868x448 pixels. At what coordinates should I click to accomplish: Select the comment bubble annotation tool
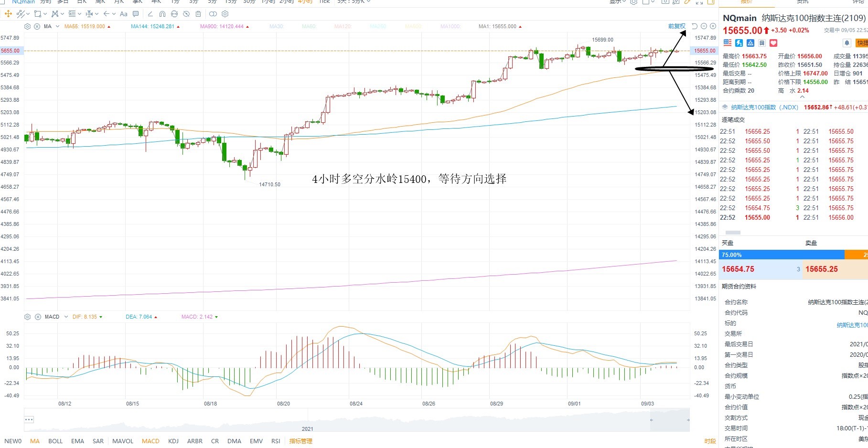[136, 14]
